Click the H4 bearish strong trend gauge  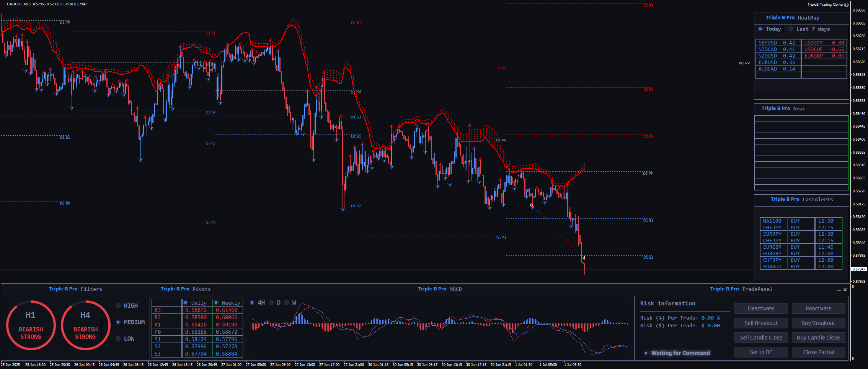[85, 325]
